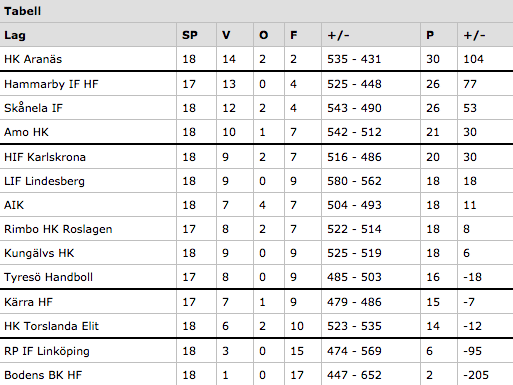Open Rimbo HK Roslagen team entry
513x385 pixels.
click(x=58, y=229)
